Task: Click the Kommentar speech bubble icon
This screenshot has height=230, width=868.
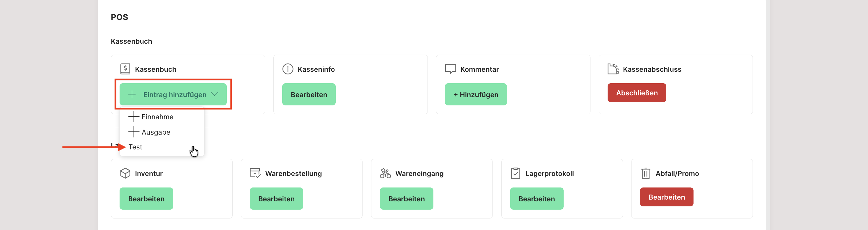Action: pyautogui.click(x=450, y=69)
